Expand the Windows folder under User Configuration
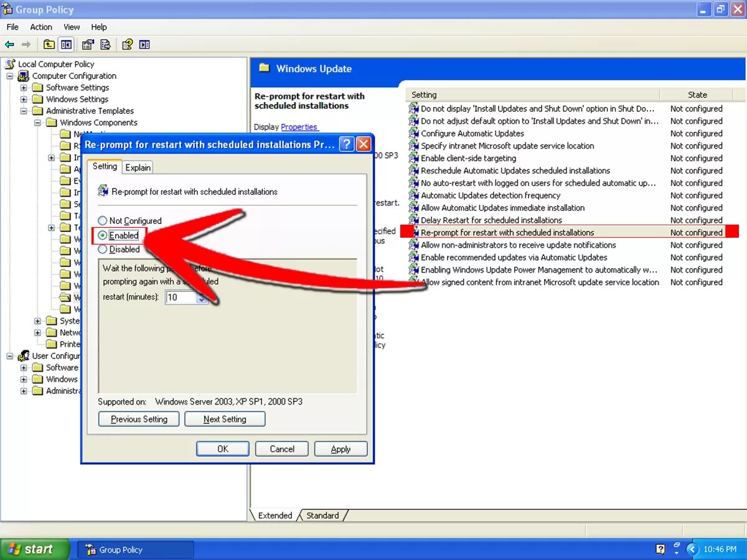The image size is (747, 560). click(x=24, y=380)
